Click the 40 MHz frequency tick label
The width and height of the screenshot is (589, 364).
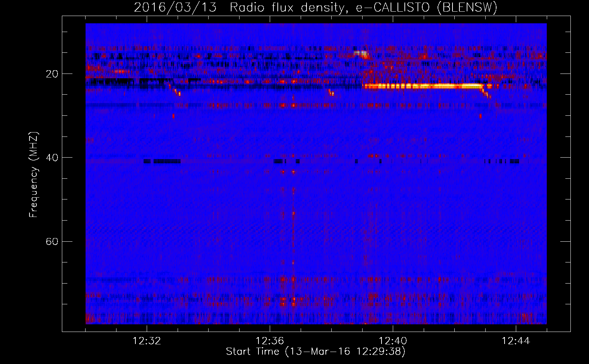point(52,158)
